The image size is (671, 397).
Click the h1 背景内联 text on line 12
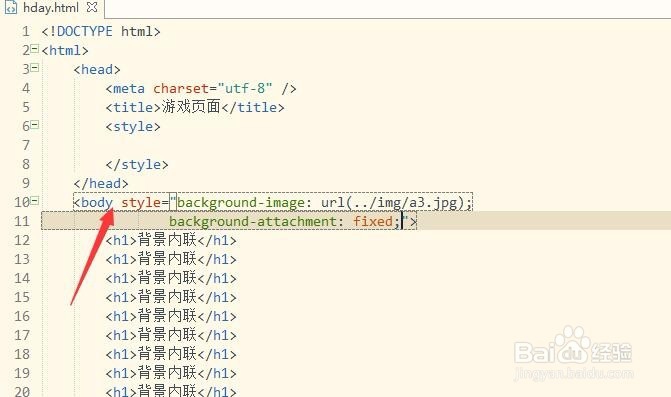coord(167,240)
